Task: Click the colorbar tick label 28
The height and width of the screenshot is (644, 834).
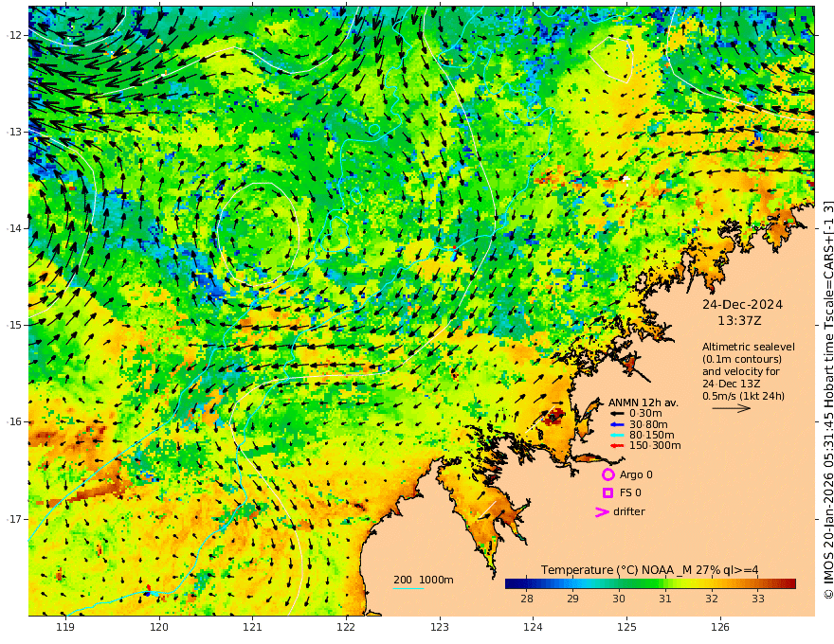Action: [527, 599]
